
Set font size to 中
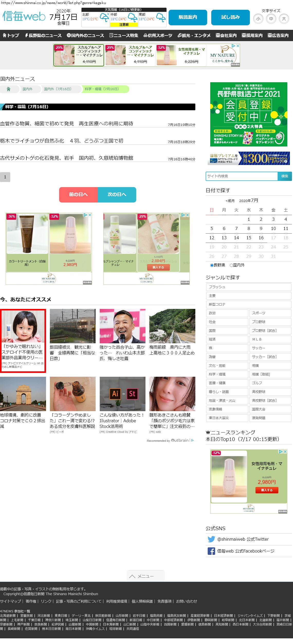[271, 19]
